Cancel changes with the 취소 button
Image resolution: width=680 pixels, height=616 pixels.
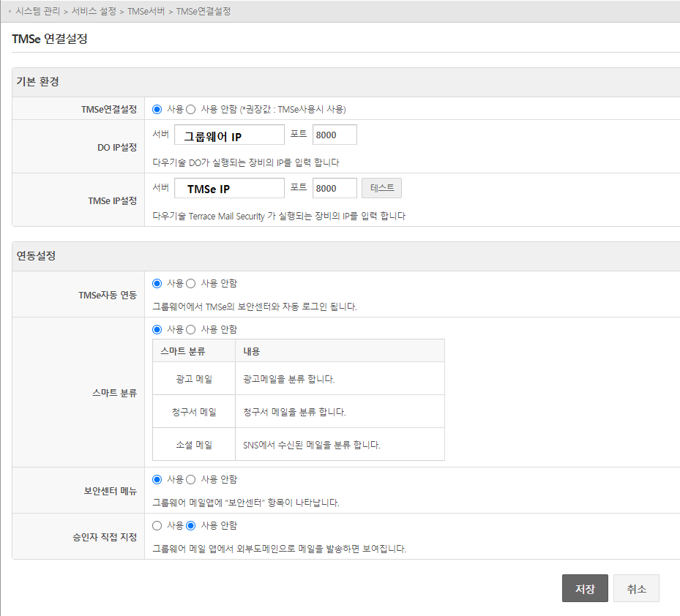tap(636, 588)
